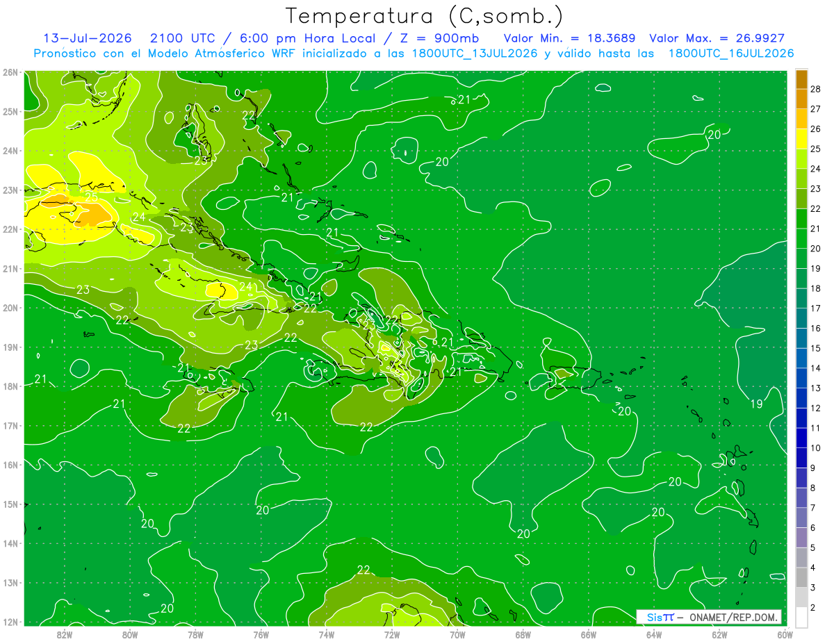
Task: Click the blue "Sisπ" logo text
Action: point(660,617)
